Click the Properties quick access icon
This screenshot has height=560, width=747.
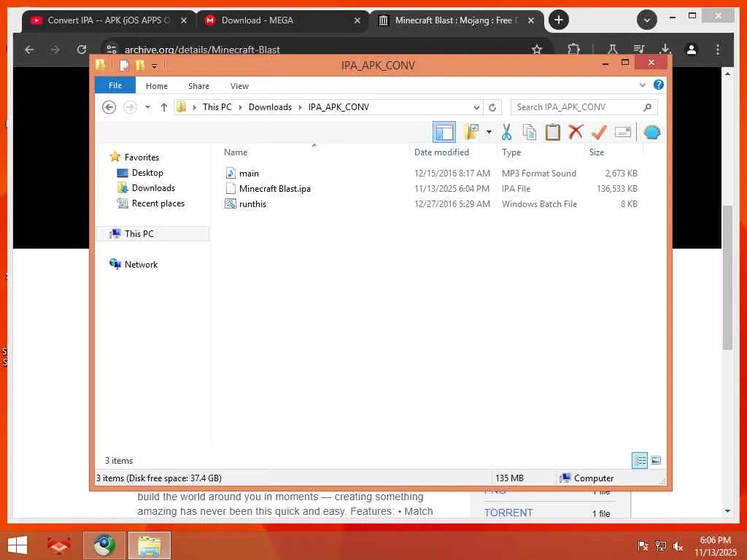click(x=124, y=65)
